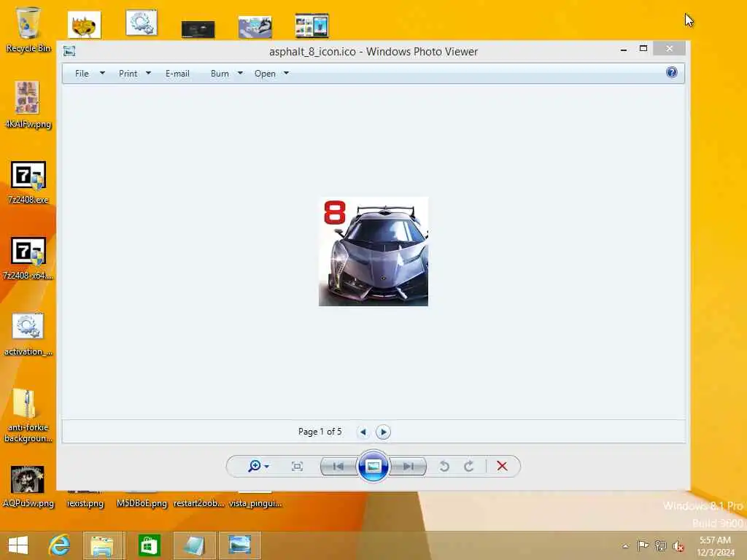
Task: Click the Asphalt 8 car image
Action: coord(373,252)
